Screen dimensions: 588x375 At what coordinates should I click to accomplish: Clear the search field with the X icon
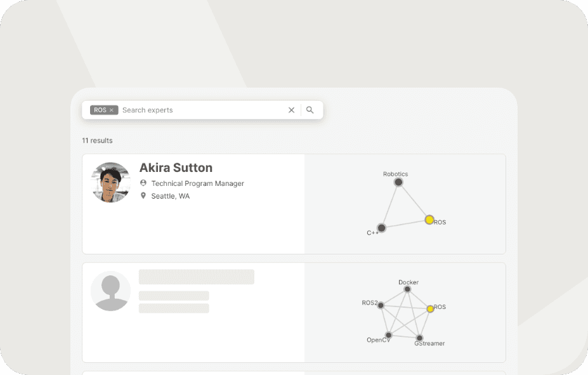click(292, 110)
